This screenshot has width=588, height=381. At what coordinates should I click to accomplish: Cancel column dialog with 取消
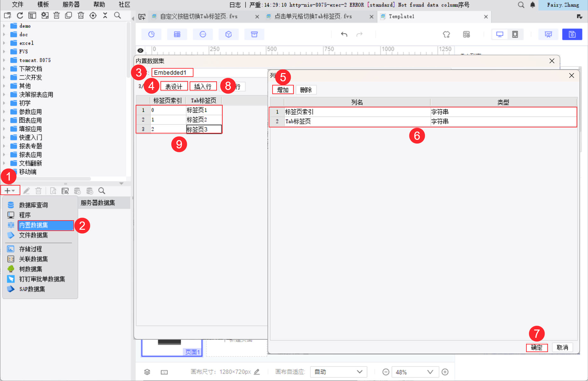(x=562, y=348)
